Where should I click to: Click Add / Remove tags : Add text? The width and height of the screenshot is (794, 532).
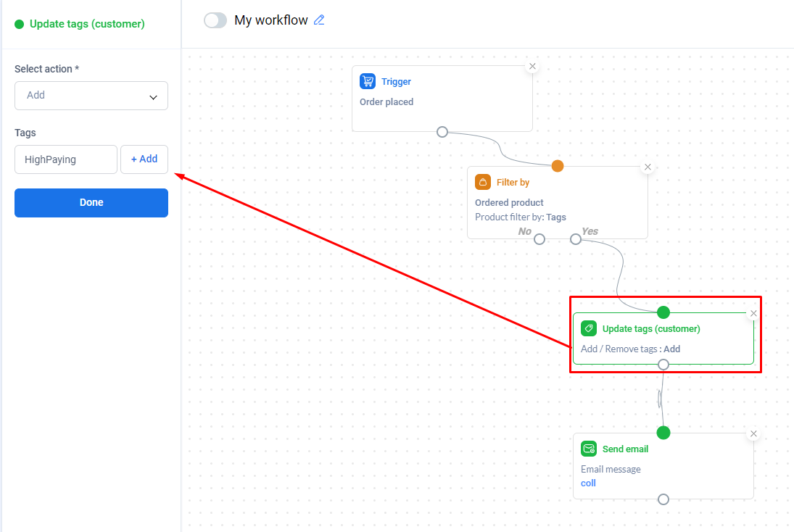[630, 349]
